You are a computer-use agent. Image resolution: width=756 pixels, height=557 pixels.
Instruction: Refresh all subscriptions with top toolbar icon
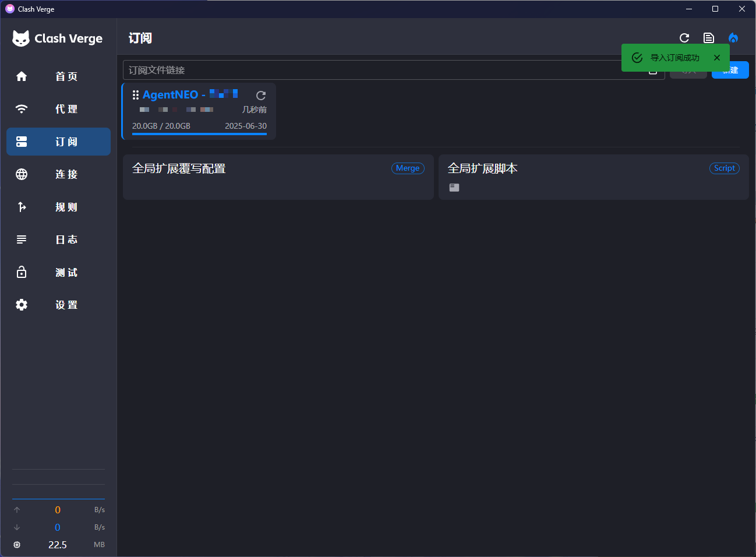pyautogui.click(x=684, y=38)
